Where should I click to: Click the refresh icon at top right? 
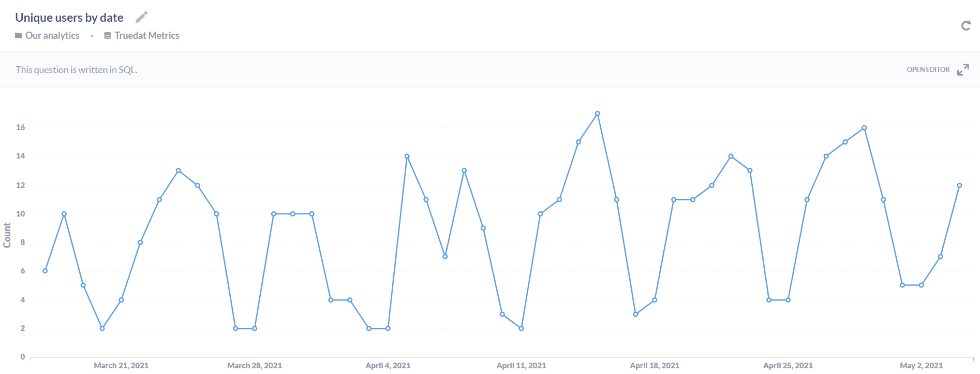(x=966, y=26)
